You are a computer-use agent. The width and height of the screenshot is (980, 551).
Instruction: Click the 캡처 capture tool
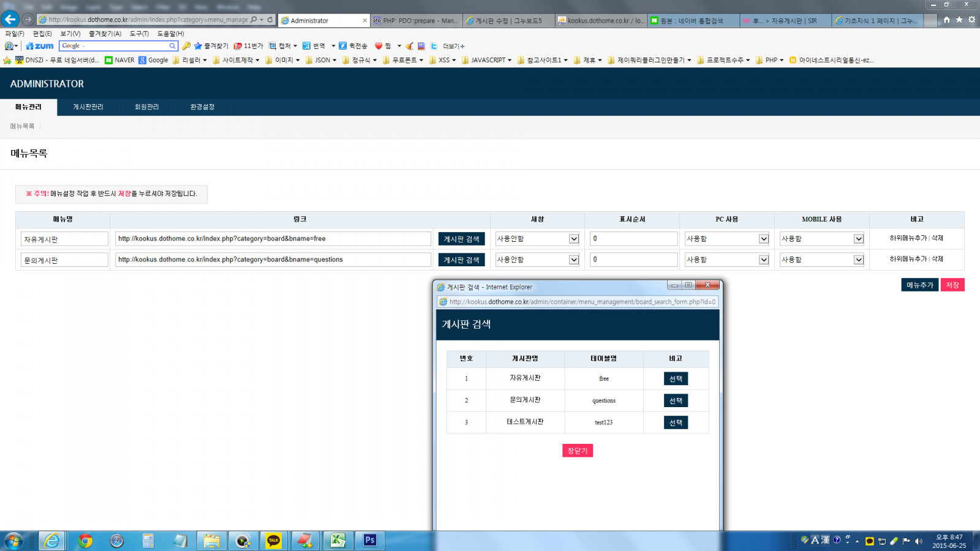click(282, 46)
